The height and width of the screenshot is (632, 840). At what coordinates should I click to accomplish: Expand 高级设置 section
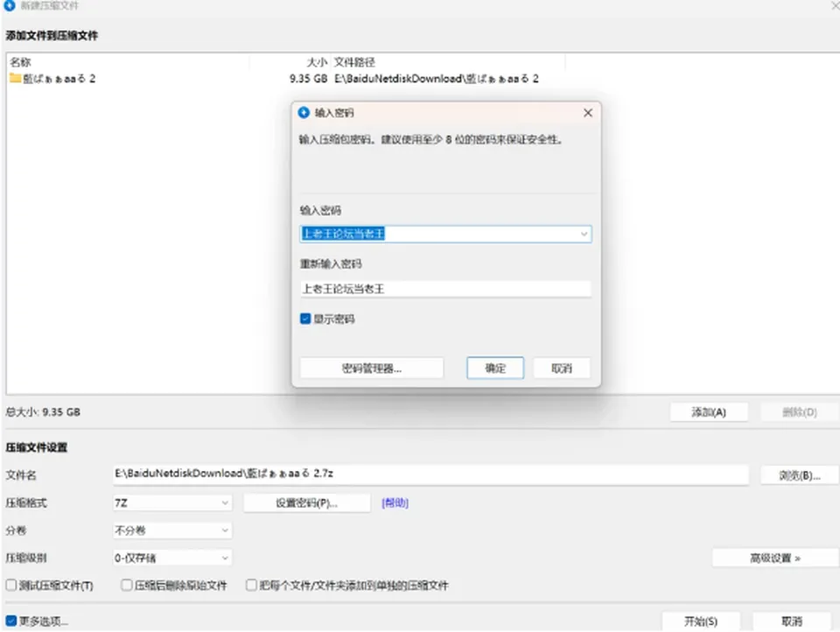pyautogui.click(x=774, y=558)
